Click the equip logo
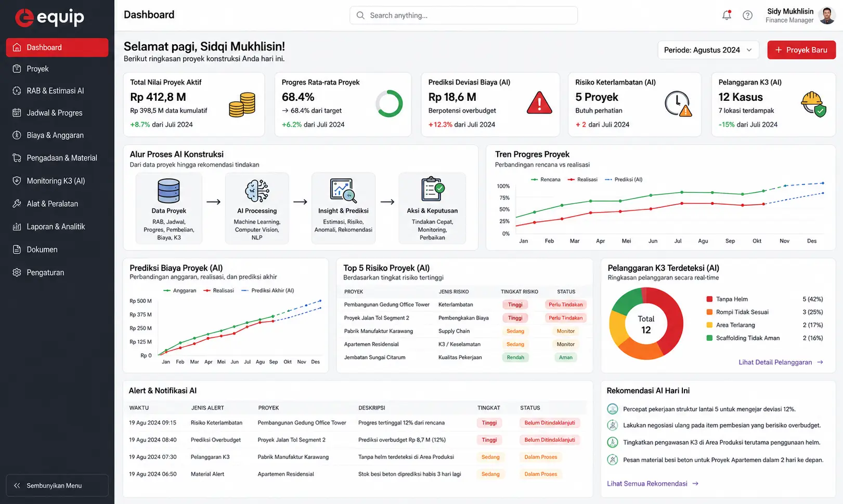 (49, 17)
